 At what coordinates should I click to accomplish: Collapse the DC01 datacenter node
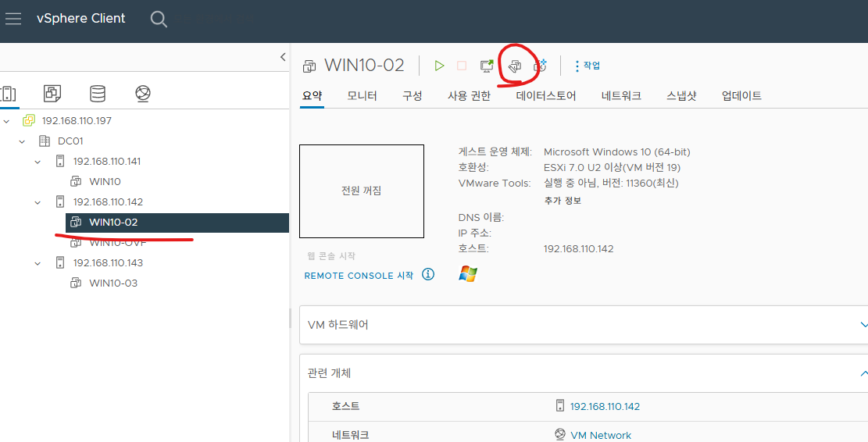tap(22, 141)
